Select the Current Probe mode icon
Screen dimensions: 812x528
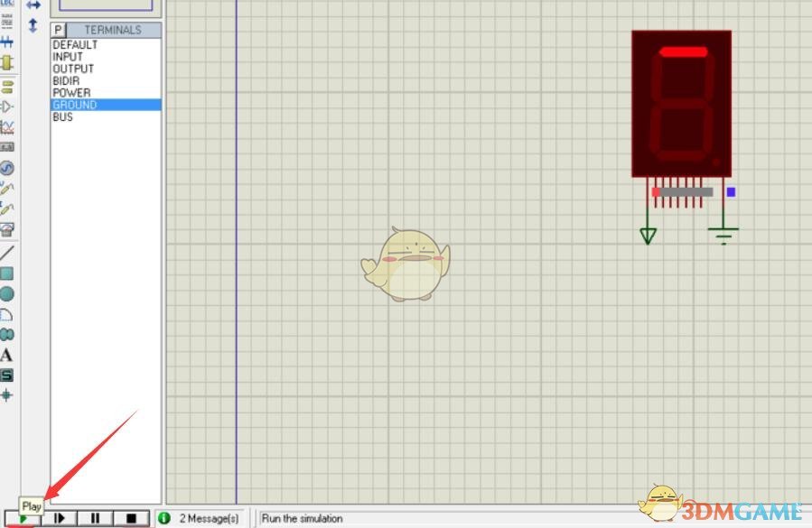click(6, 208)
